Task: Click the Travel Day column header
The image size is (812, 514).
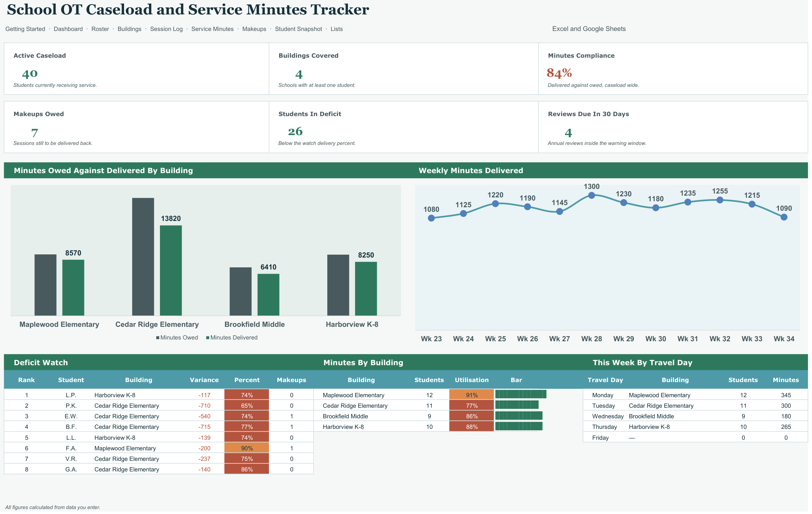Action: pos(605,380)
